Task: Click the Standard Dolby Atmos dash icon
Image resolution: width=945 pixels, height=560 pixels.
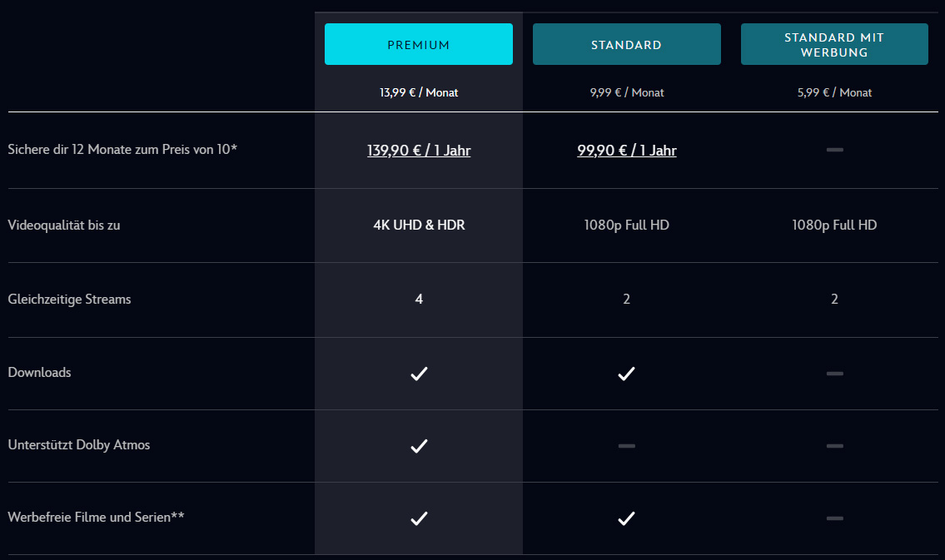Action: (x=626, y=446)
